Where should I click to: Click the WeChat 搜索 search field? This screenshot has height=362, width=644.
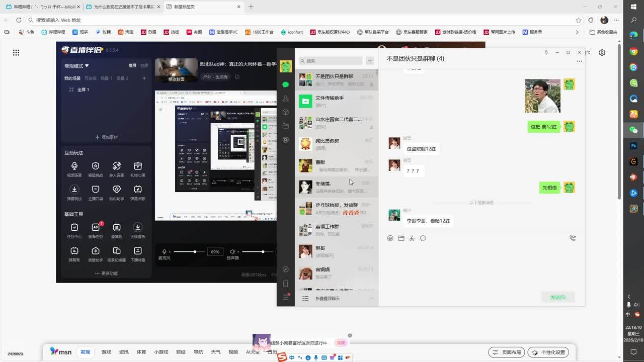coord(331,61)
